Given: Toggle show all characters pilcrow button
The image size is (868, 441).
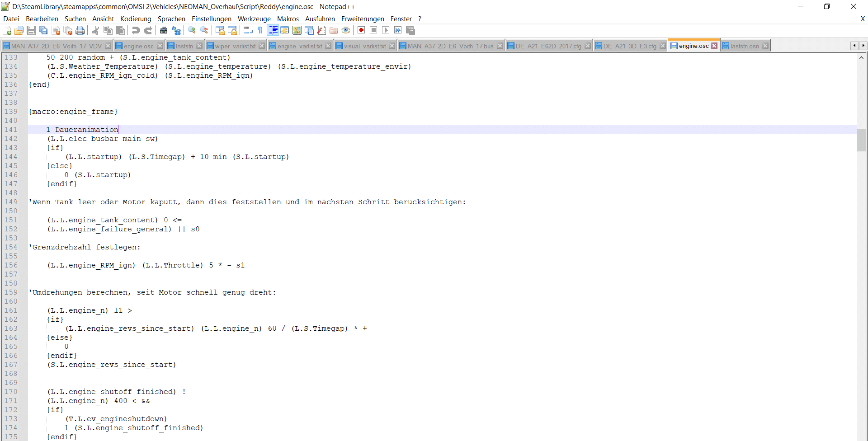Looking at the screenshot, I should pos(260,30).
